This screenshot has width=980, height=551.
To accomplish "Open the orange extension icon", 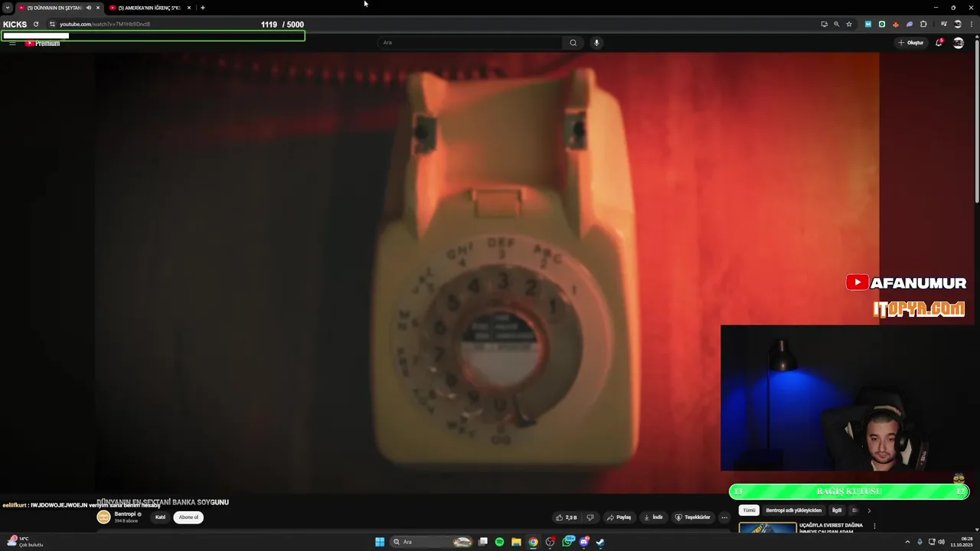I will point(896,24).
